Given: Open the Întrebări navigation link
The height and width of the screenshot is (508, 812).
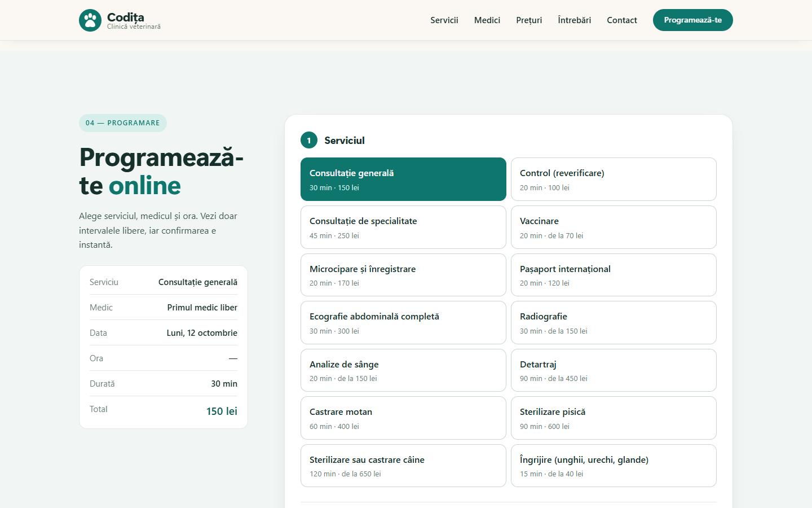Looking at the screenshot, I should [x=575, y=20].
